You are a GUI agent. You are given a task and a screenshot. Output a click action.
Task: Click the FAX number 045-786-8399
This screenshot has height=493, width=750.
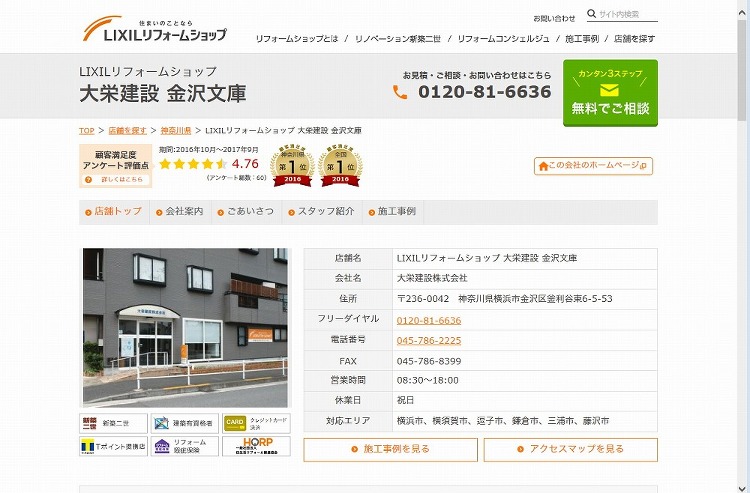(x=429, y=362)
